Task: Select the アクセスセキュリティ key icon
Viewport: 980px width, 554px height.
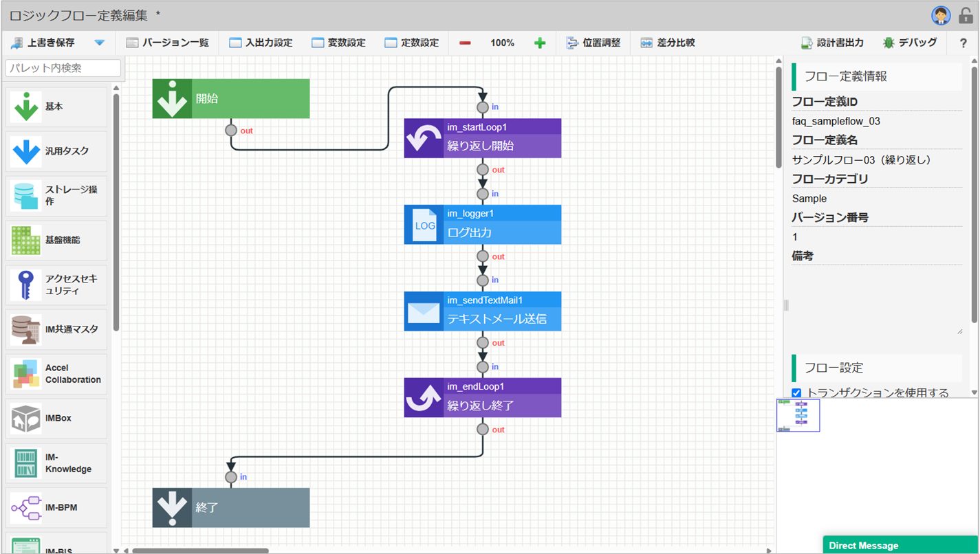Action: [x=26, y=285]
